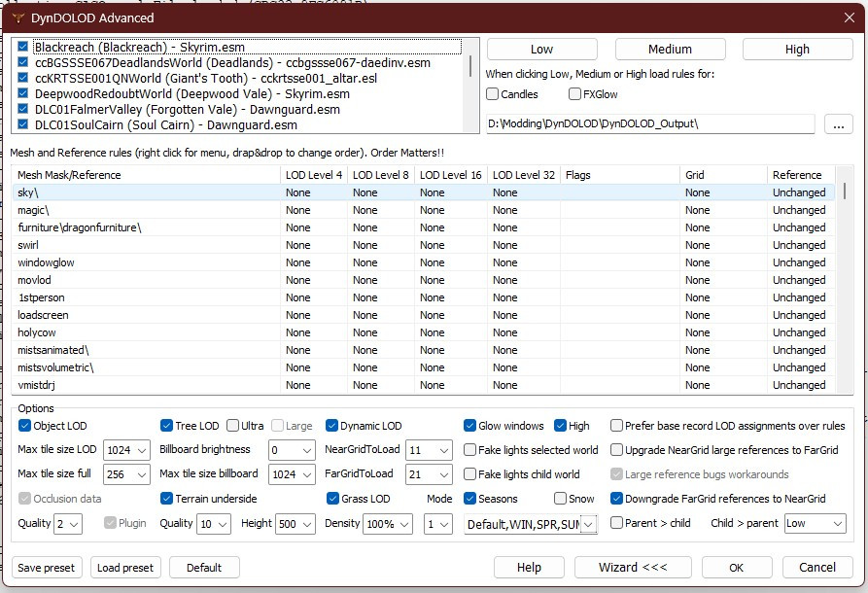Open the Child > parent Low dropdown
Image resolution: width=868 pixels, height=593 pixels.
[x=816, y=523]
